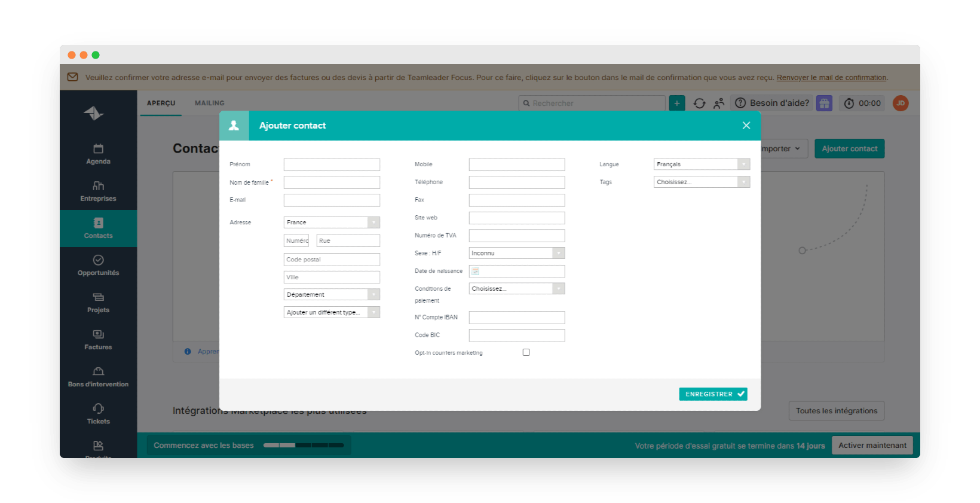Click Activer maintenant button

click(872, 445)
